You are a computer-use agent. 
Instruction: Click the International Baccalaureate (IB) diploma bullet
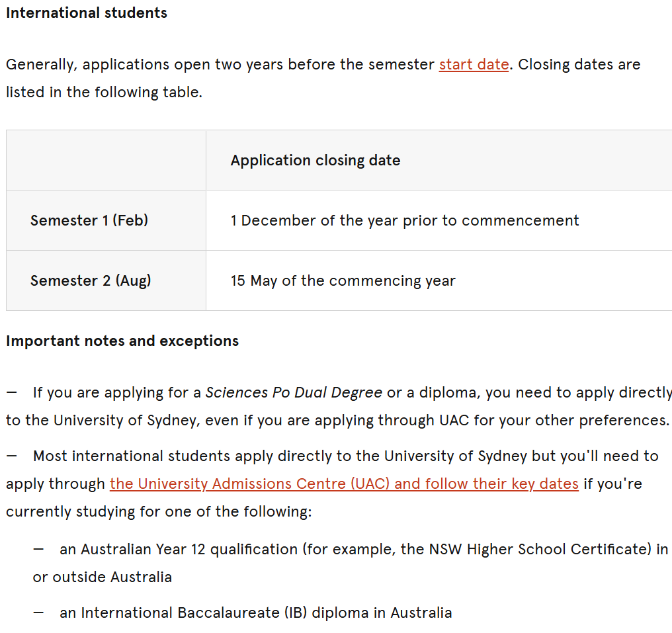tap(255, 613)
